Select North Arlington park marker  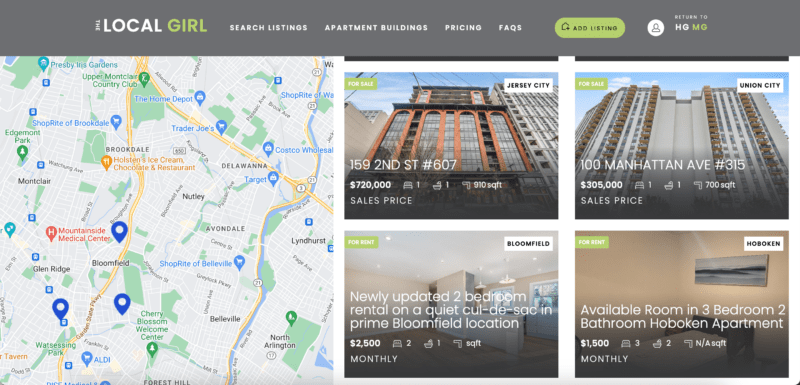(291, 317)
